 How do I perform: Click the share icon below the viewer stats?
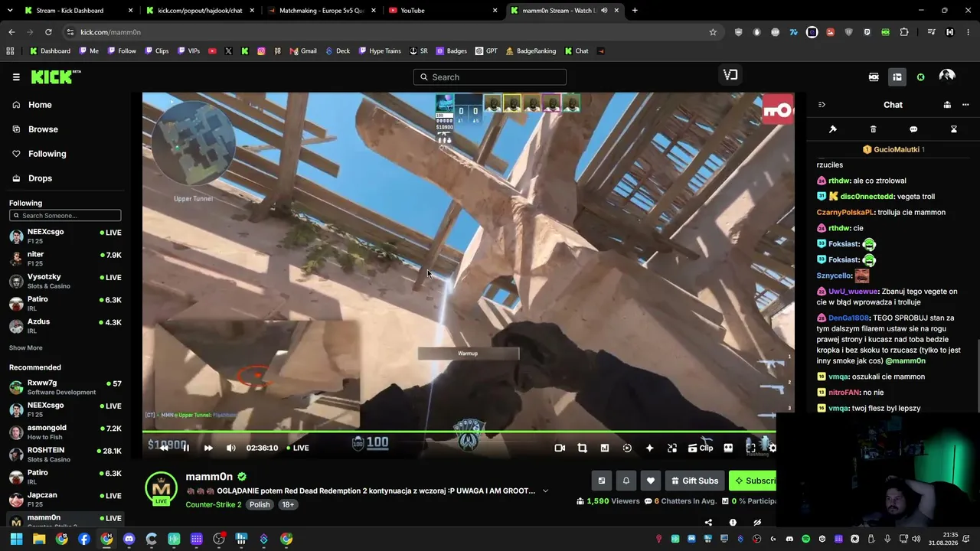coord(708,523)
